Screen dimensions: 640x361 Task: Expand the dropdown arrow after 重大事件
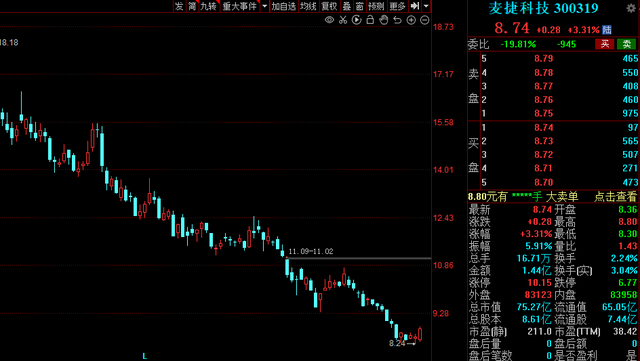point(264,6)
